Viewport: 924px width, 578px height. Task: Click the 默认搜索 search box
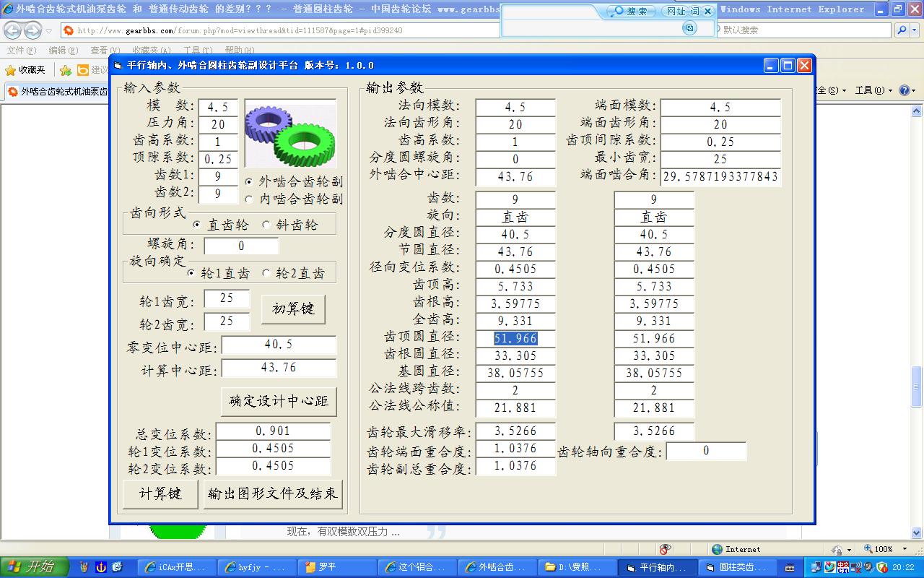pos(805,30)
